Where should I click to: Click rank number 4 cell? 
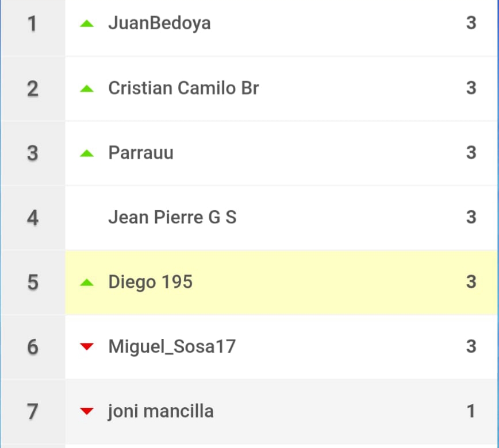(x=33, y=218)
